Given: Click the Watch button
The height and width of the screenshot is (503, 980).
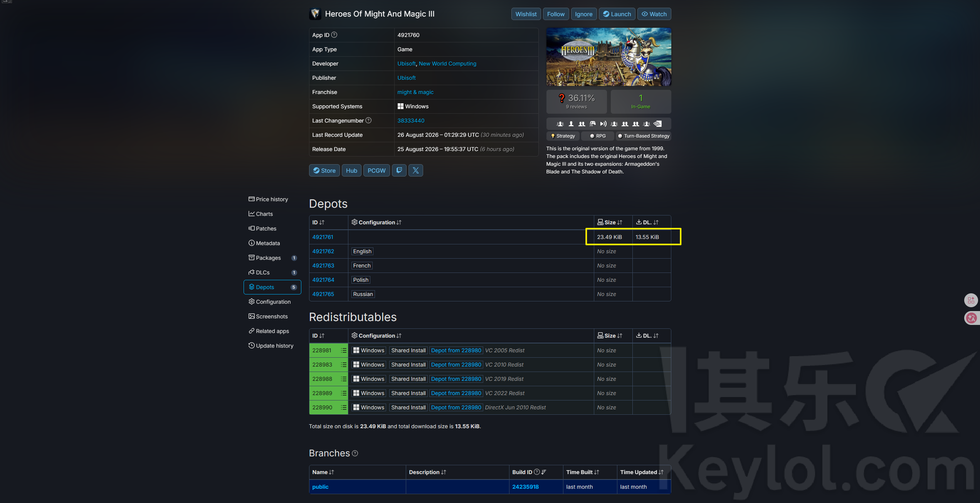Looking at the screenshot, I should (654, 14).
